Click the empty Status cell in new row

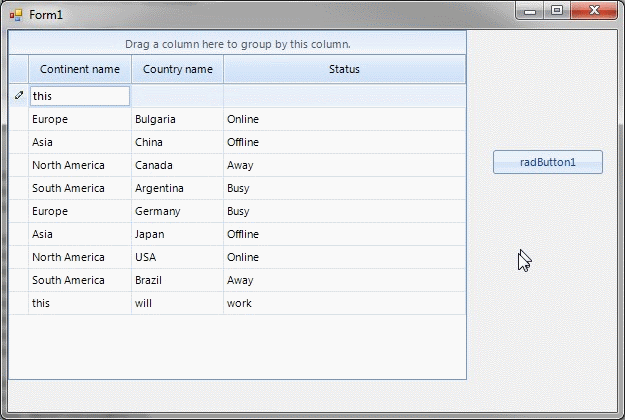344,96
